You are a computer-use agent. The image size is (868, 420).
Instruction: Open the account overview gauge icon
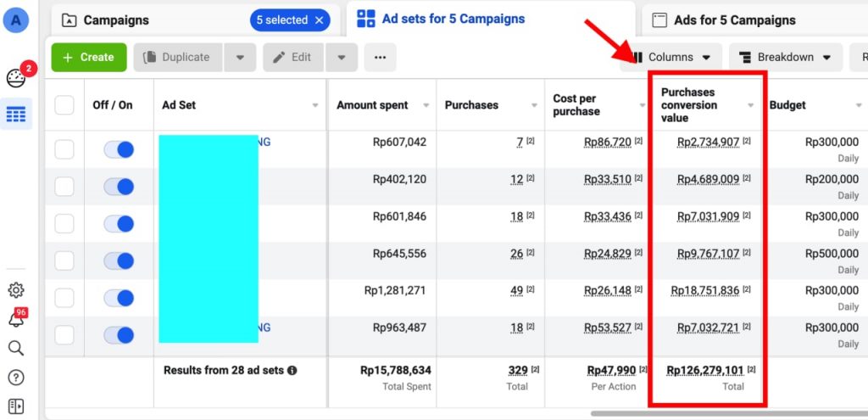click(x=16, y=79)
